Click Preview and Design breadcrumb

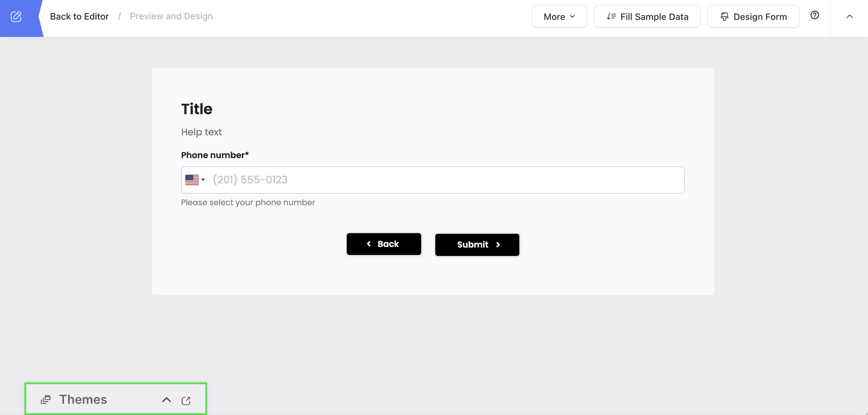click(x=171, y=16)
